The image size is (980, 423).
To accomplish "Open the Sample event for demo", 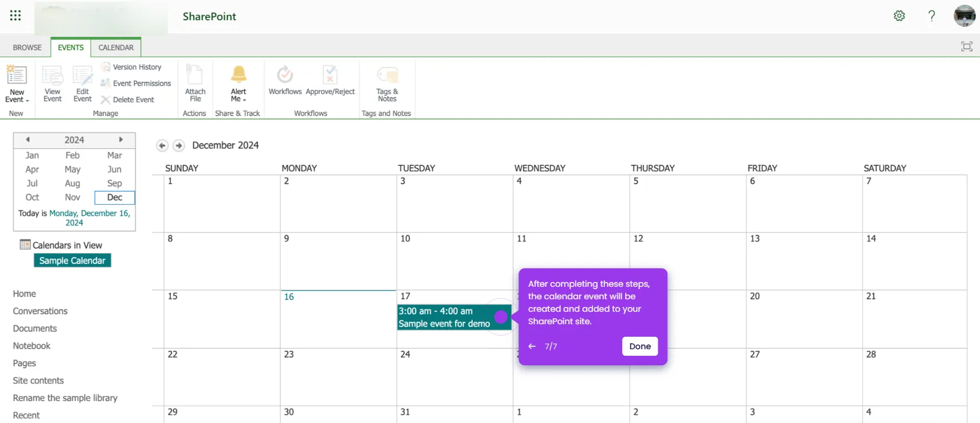I will (x=454, y=317).
